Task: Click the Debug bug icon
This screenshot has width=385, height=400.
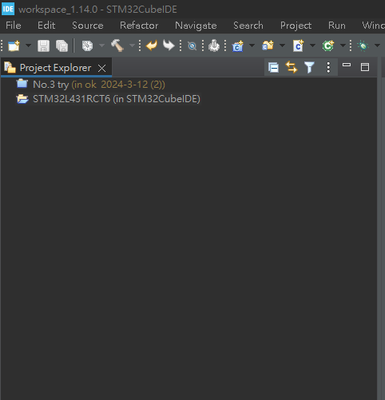Action: coord(363,46)
